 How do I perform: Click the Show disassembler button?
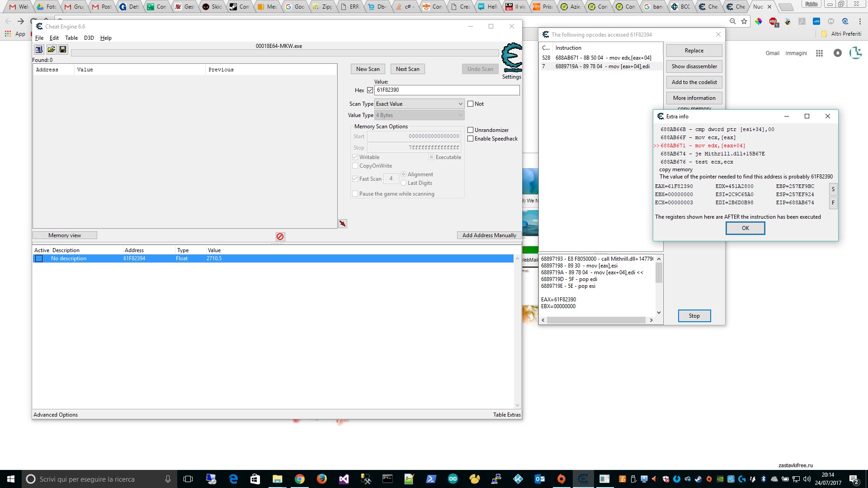pos(694,66)
